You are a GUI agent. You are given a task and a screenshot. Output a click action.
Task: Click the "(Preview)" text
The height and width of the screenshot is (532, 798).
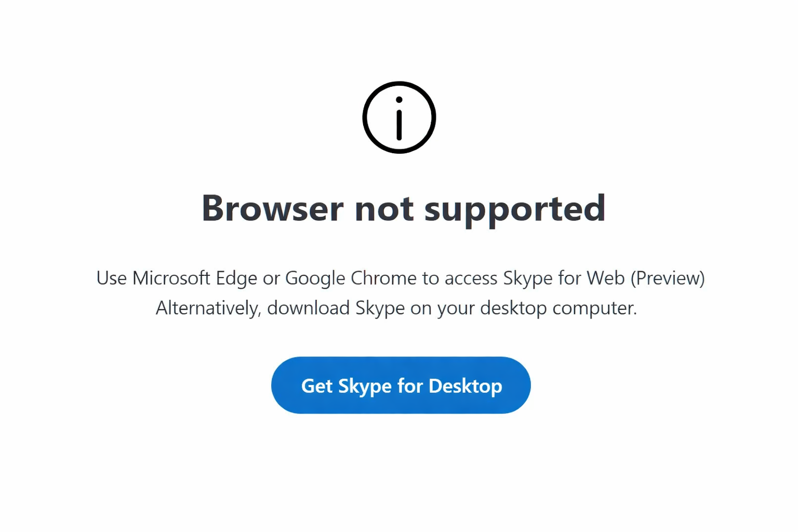pyautogui.click(x=668, y=278)
